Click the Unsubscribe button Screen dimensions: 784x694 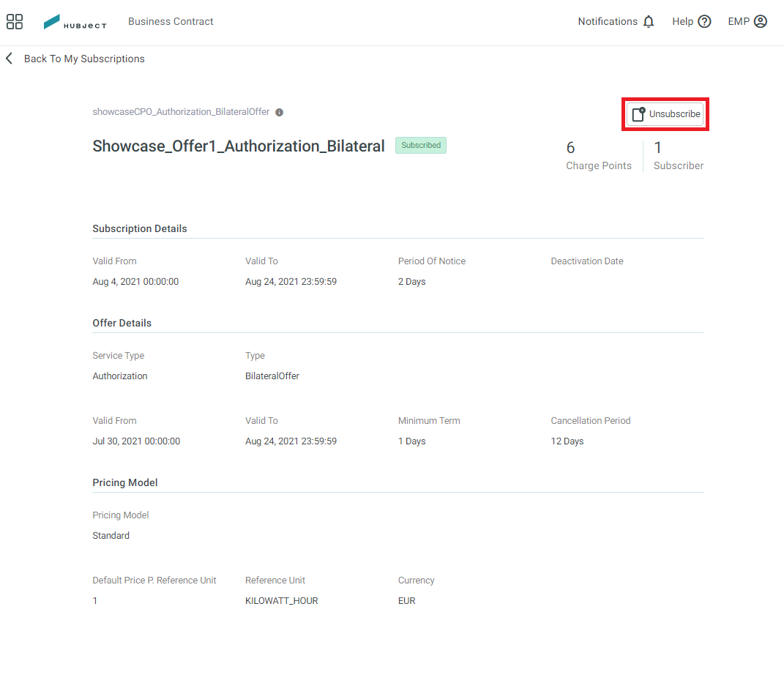click(665, 114)
